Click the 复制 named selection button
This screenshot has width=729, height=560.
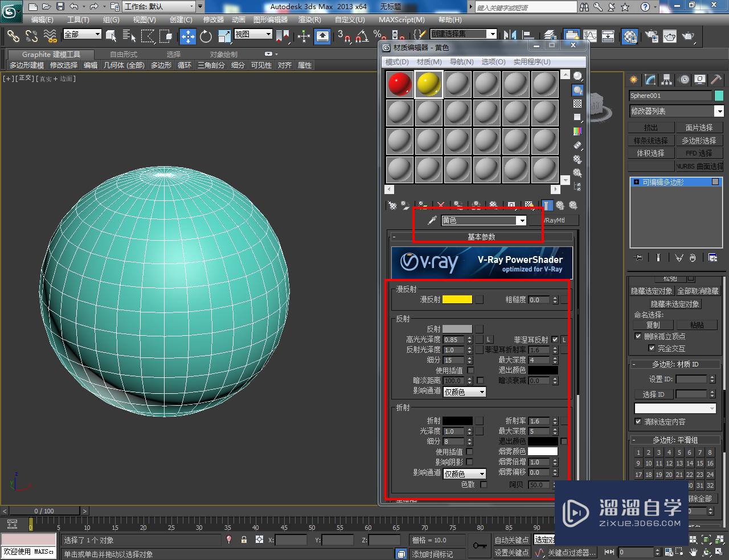coord(653,325)
